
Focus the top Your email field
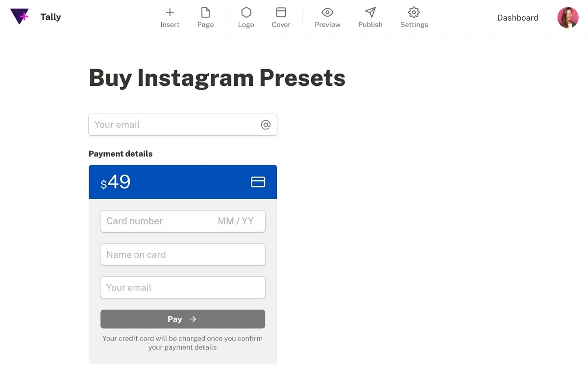(x=183, y=125)
